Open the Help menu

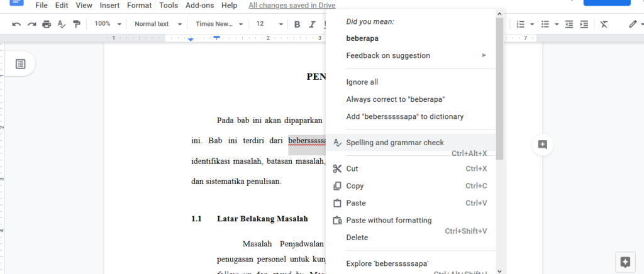coord(229,5)
